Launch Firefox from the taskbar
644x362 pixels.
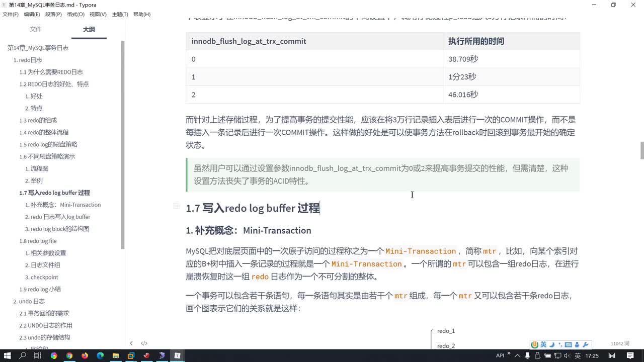point(85,355)
